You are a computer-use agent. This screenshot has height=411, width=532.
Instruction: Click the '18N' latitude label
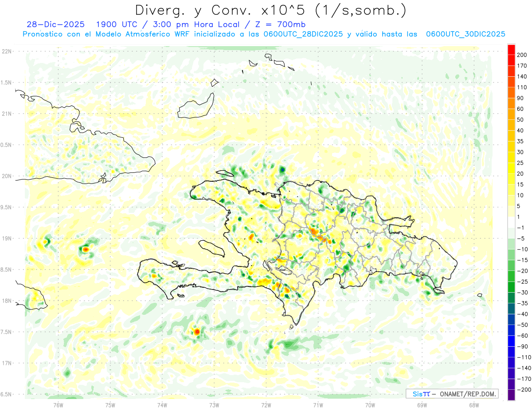6,301
